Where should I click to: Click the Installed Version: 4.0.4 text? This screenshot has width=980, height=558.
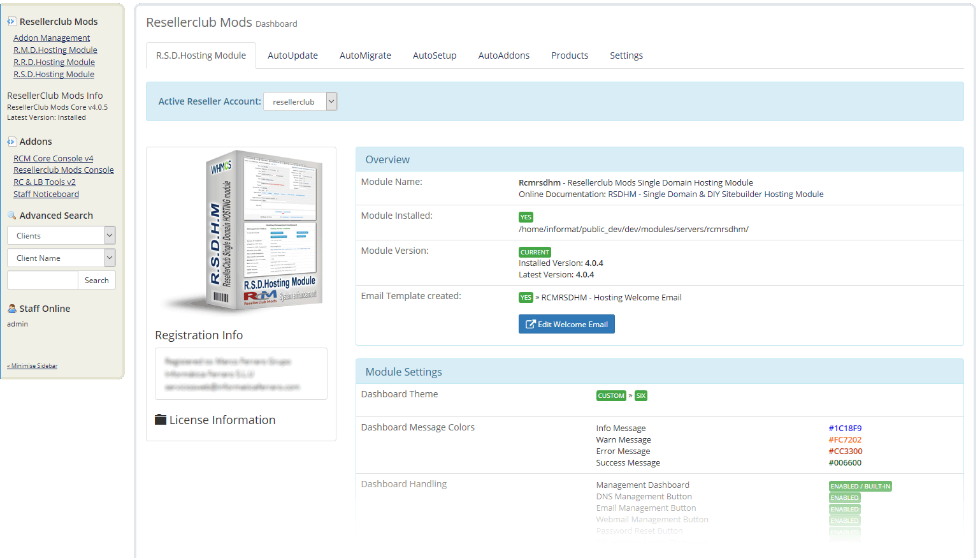click(x=561, y=263)
